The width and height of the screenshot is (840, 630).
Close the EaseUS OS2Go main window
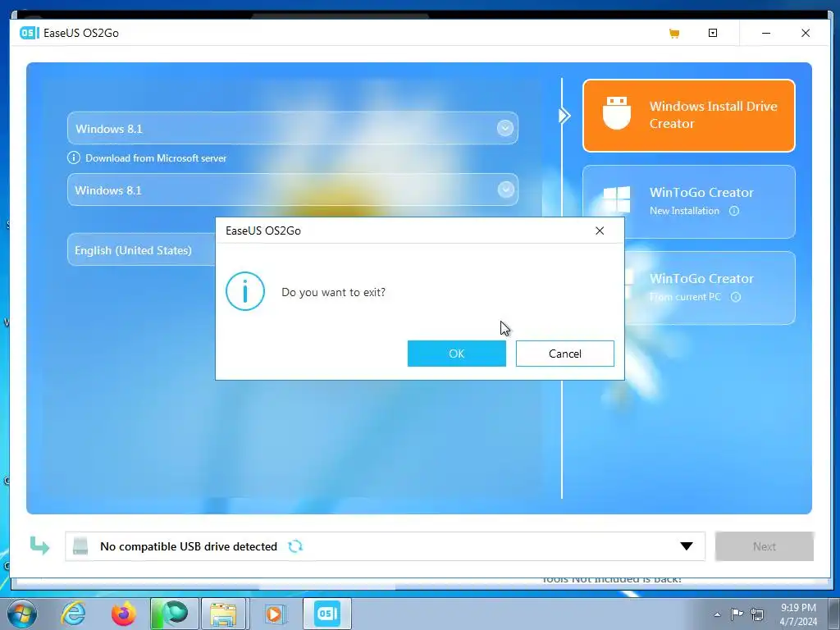tap(806, 33)
